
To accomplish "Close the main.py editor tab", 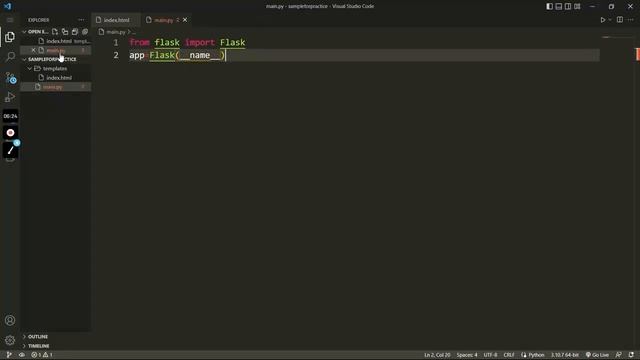I will click(x=185, y=20).
